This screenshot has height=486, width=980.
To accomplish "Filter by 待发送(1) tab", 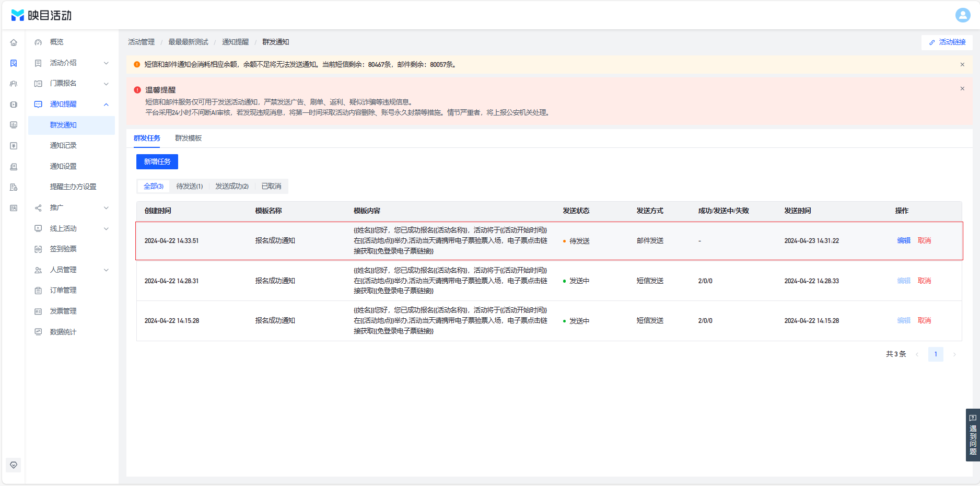I will click(x=189, y=187).
